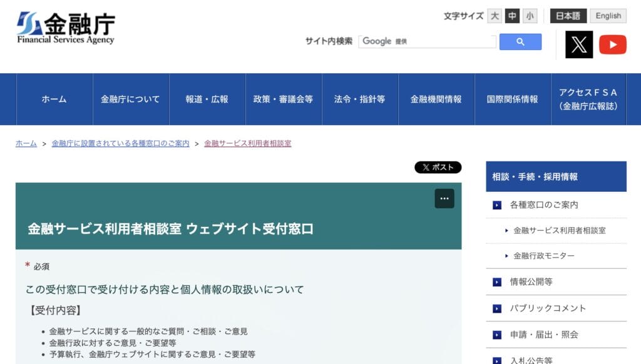
Task: Click the Financial Services Agency logo
Action: [x=66, y=28]
